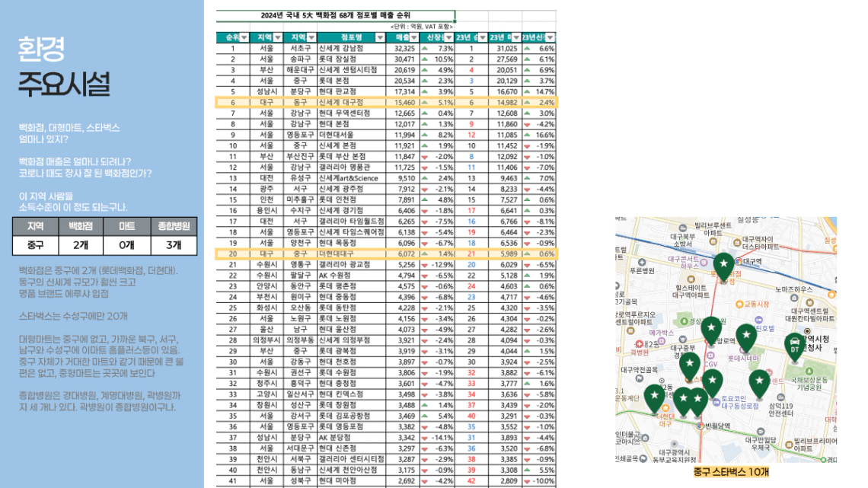Click the 백화점 header in summary table
This screenshot has height=488, width=868.
81,226
